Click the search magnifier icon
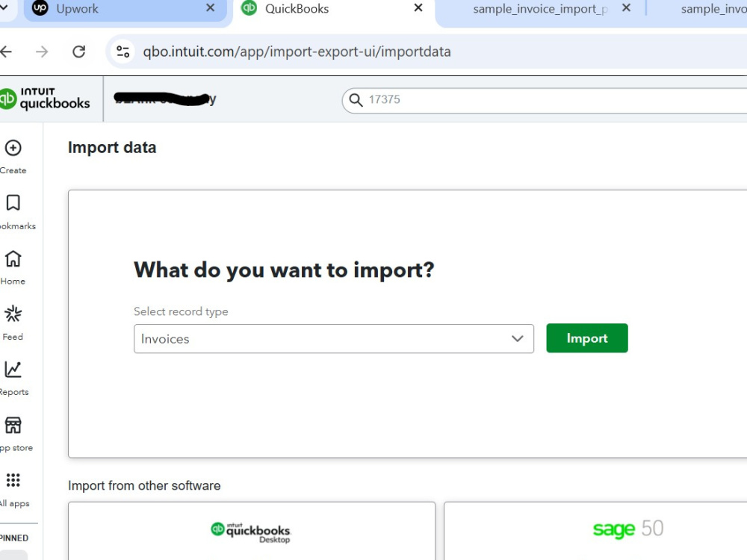Image resolution: width=747 pixels, height=560 pixels. (x=356, y=99)
